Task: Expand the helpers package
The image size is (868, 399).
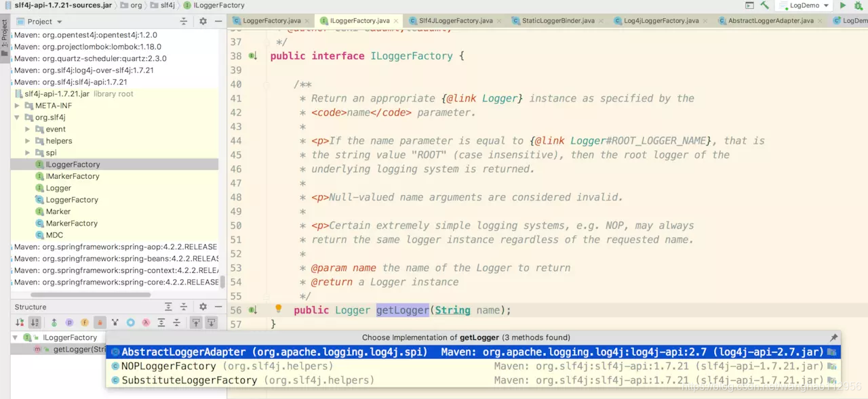Action: [28, 141]
